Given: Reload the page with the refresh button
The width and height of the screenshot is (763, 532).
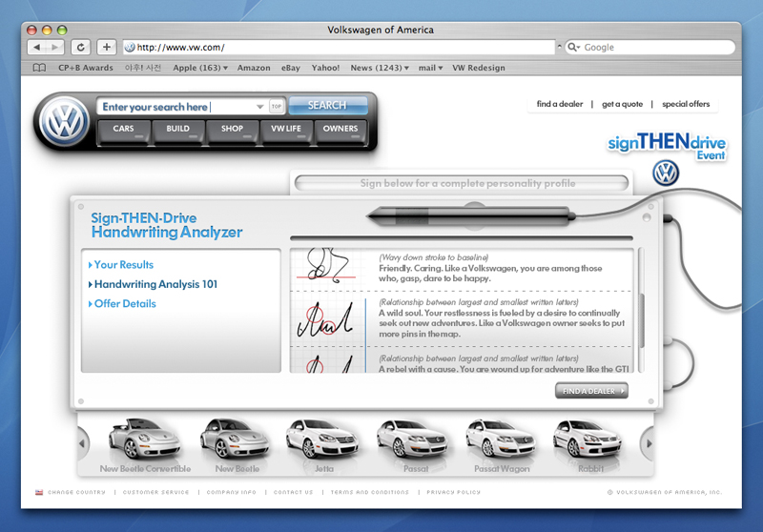Looking at the screenshot, I should 81,47.
